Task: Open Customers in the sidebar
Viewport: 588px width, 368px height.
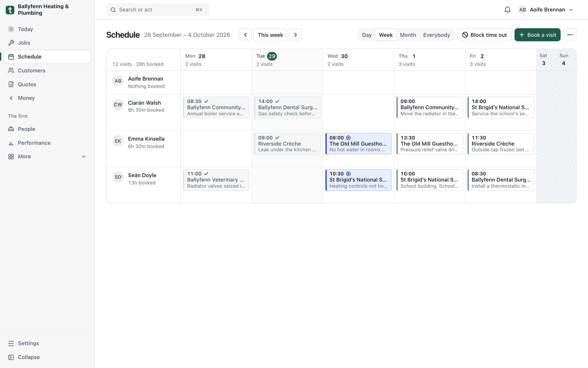Action: click(x=47, y=71)
